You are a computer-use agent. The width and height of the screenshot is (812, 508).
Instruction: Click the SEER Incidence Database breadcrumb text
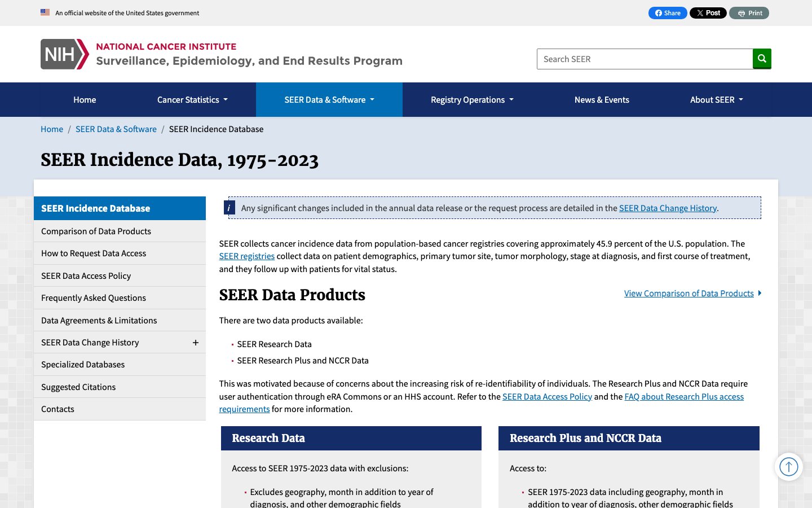pyautogui.click(x=216, y=129)
